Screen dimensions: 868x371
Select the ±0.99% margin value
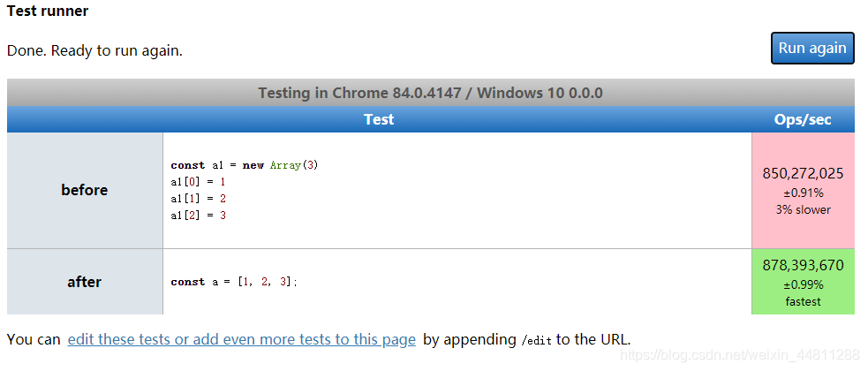tap(803, 285)
